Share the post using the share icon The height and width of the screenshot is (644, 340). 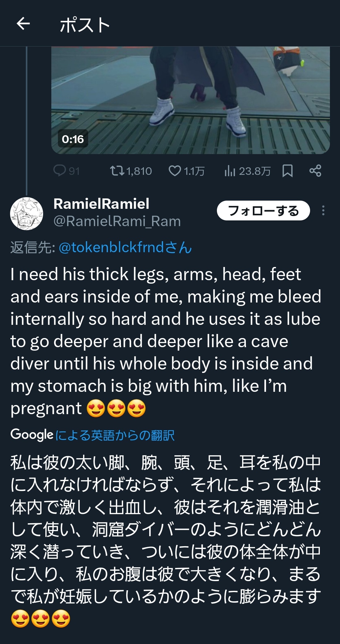tap(315, 171)
